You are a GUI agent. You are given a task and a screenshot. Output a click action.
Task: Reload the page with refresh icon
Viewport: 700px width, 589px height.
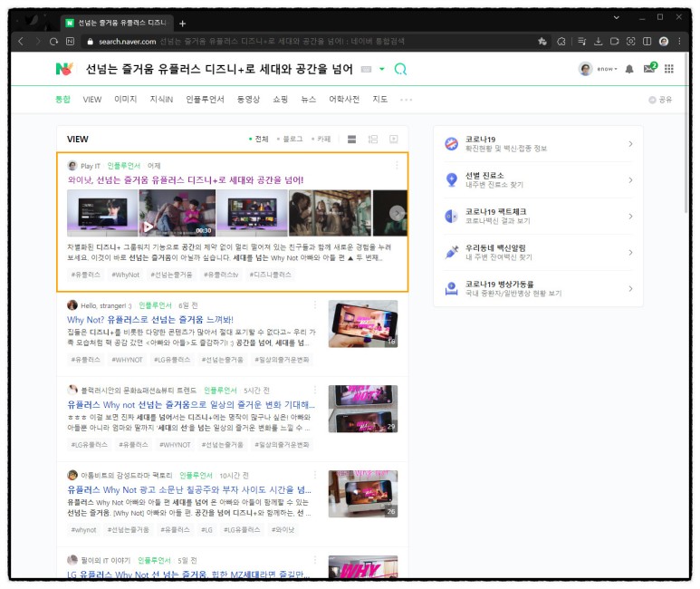(x=54, y=42)
